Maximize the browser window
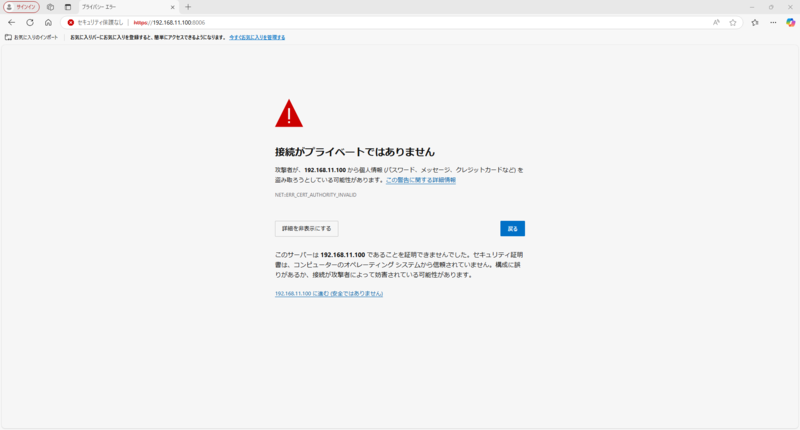Image resolution: width=800 pixels, height=430 pixels. tap(771, 7)
